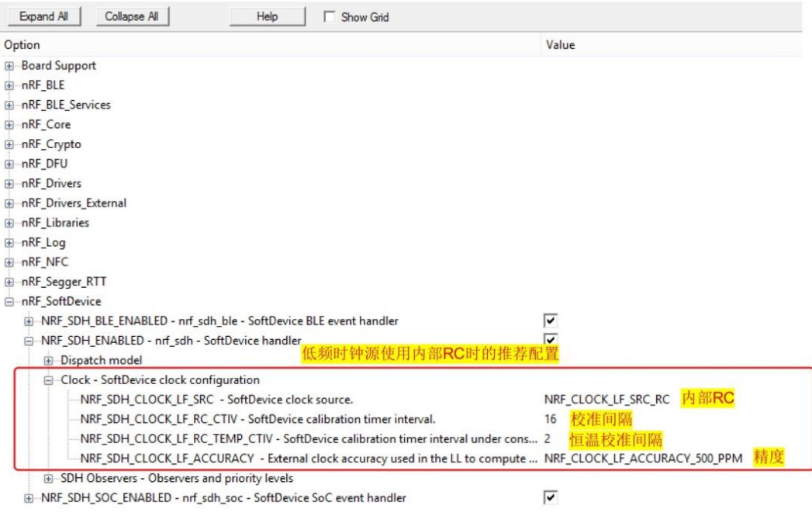
Task: Expand the nRF_Libraries node
Action: 9,223
